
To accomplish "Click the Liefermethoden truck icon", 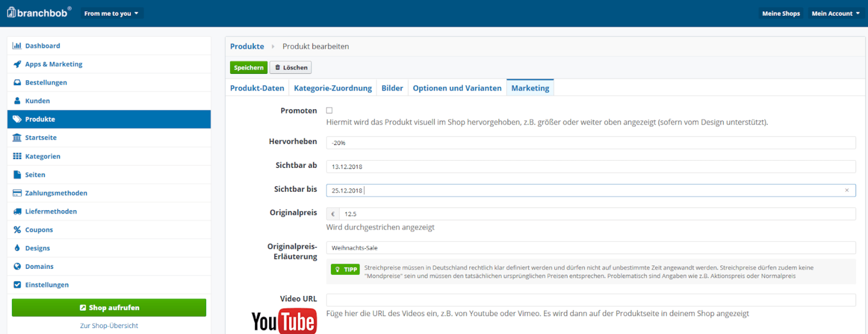I will pos(17,211).
